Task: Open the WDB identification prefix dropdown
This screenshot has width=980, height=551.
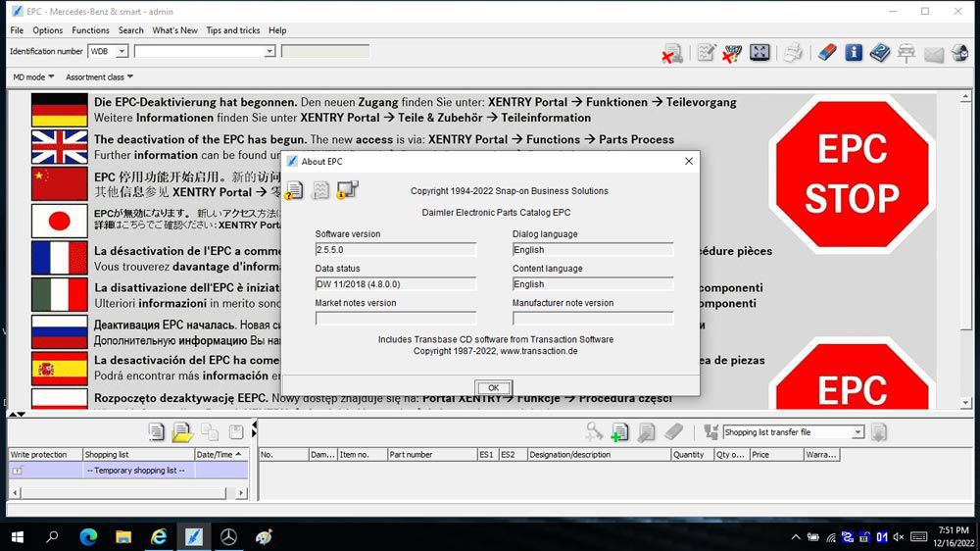Action: pyautogui.click(x=122, y=51)
